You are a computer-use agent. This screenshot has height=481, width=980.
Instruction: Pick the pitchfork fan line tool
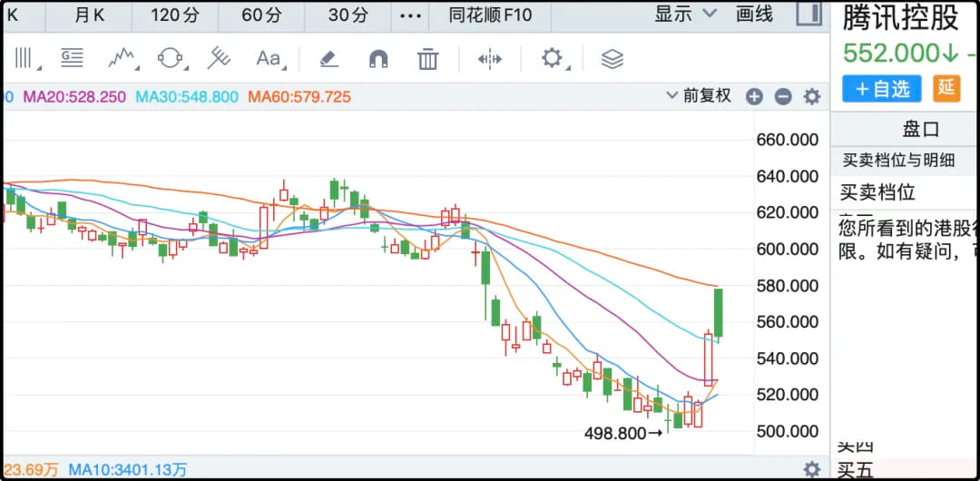tap(219, 59)
